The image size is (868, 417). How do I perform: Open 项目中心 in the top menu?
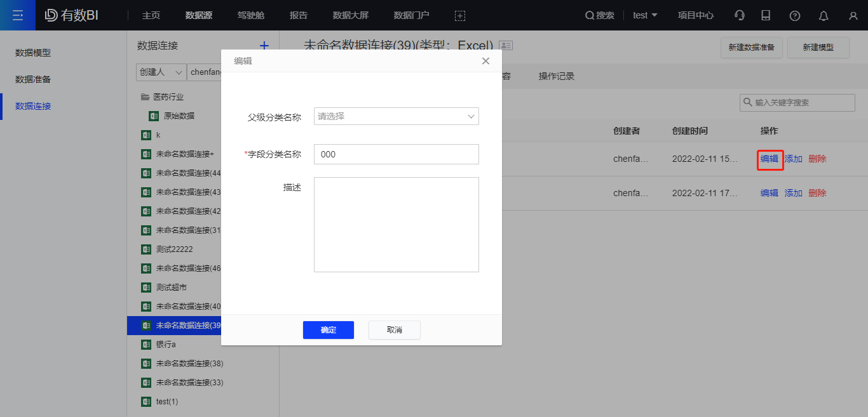pyautogui.click(x=695, y=15)
